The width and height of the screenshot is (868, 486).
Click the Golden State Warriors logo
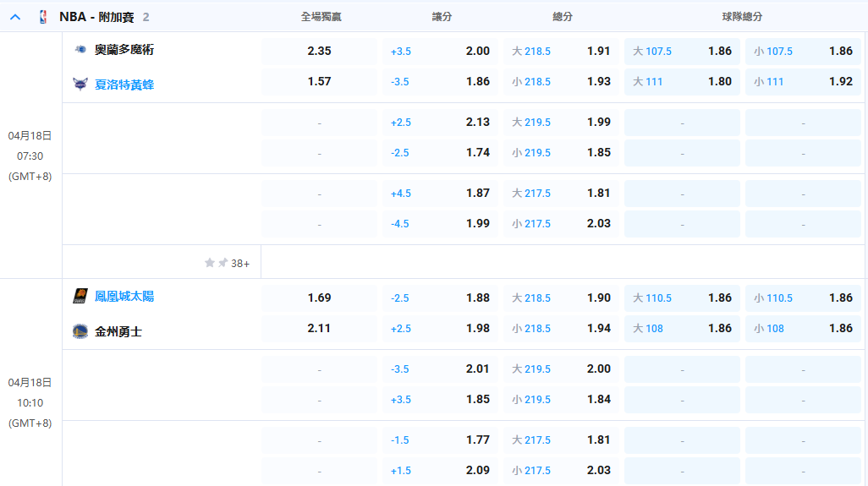pos(80,331)
